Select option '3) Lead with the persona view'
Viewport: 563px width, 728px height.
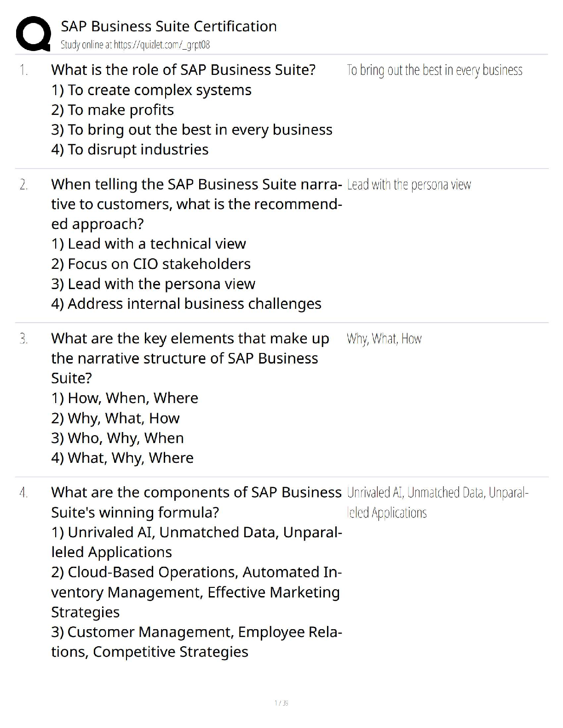pos(153,284)
